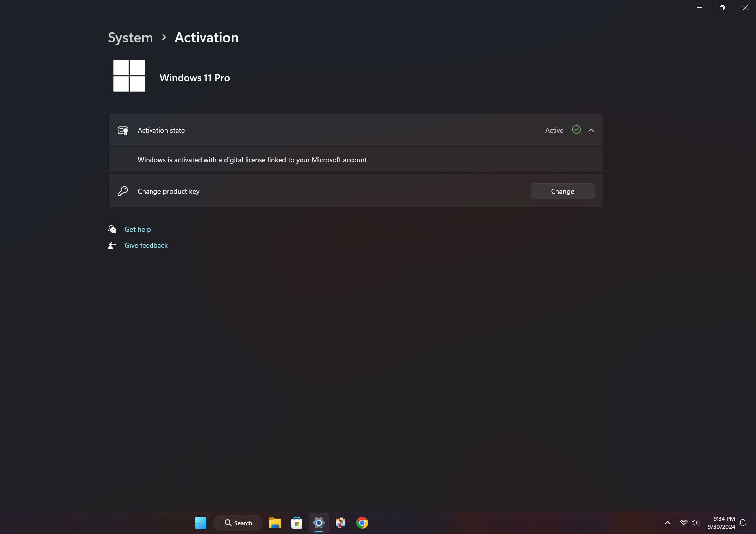Open the thermometer app on the taskbar
Image resolution: width=756 pixels, height=534 pixels.
pos(341,523)
